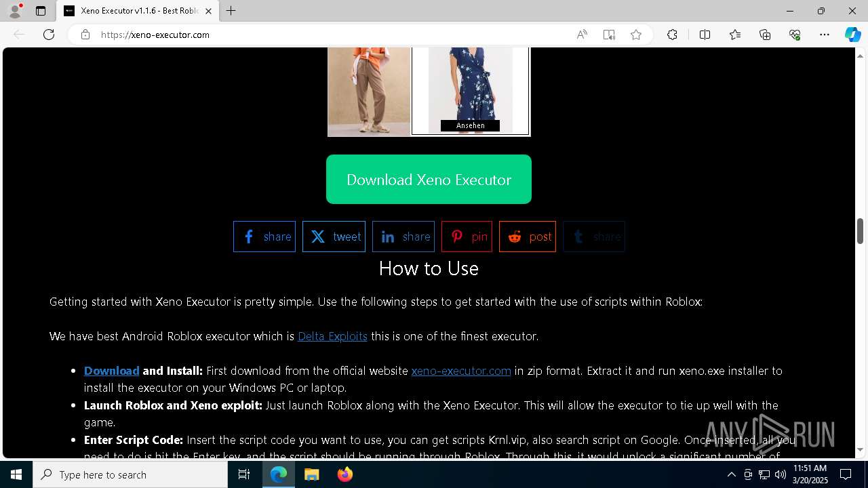Screen dimensions: 868x488
Task: Select the Xeno Executor v1.1.6 tab
Action: [138, 11]
